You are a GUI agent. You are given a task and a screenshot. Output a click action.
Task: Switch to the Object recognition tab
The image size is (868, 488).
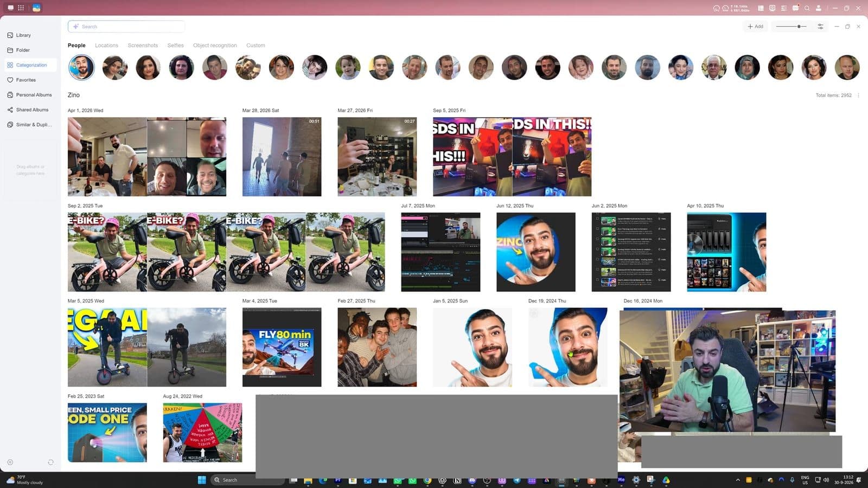coord(215,46)
